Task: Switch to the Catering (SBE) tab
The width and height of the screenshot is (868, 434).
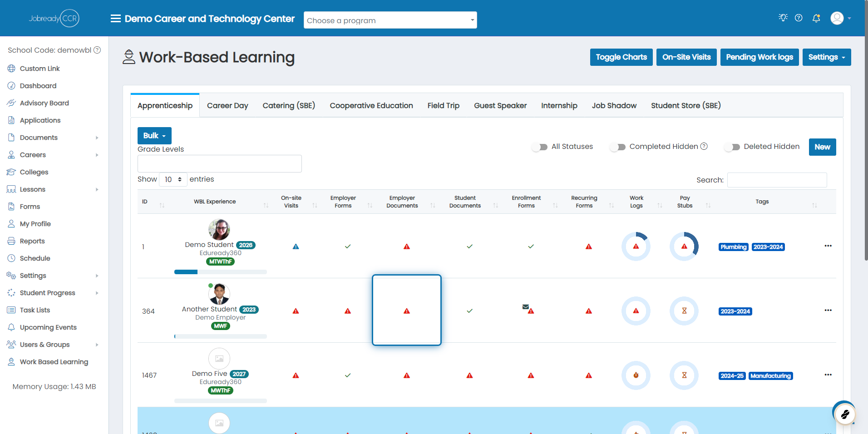Action: pos(289,105)
